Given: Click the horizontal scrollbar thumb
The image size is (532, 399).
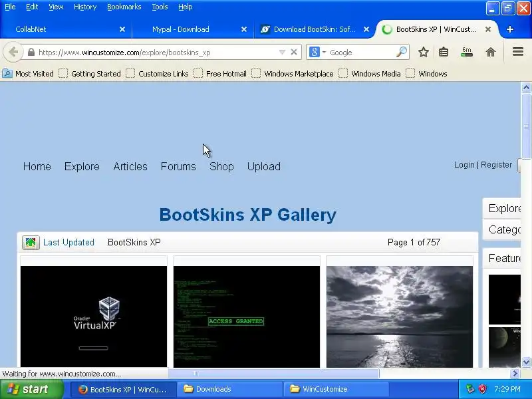Looking at the screenshot, I should tap(273, 373).
